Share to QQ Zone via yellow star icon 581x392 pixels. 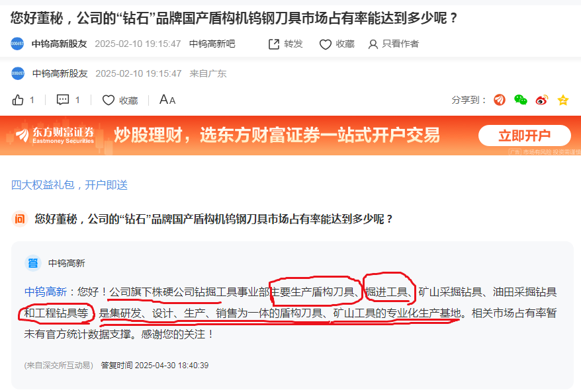pyautogui.click(x=563, y=100)
